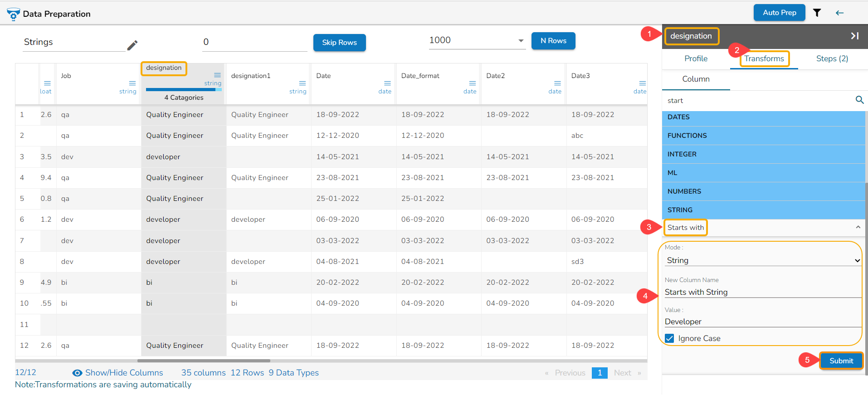The image size is (868, 395).
Task: Submit the Starts with transform
Action: coord(841,361)
